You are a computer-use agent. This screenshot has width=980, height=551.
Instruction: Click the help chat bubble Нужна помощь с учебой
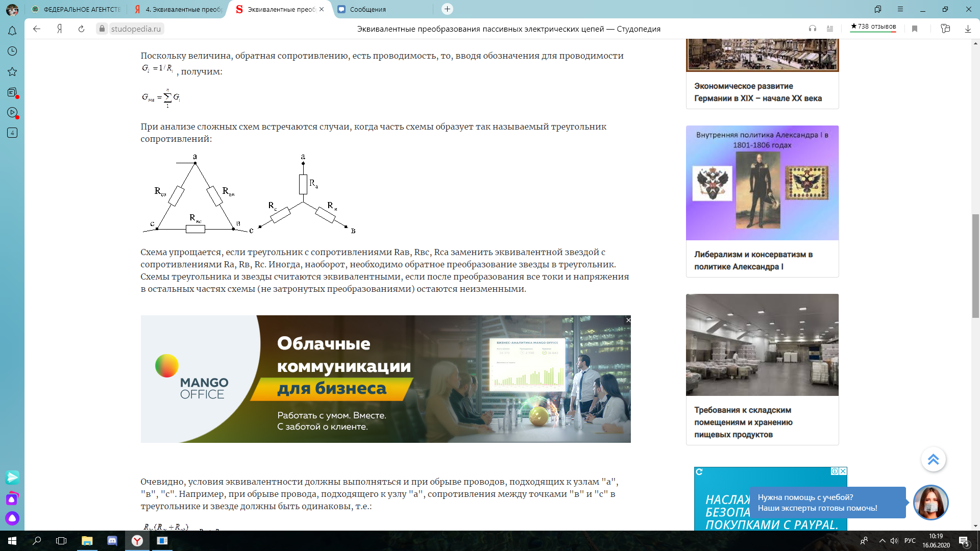827,503
